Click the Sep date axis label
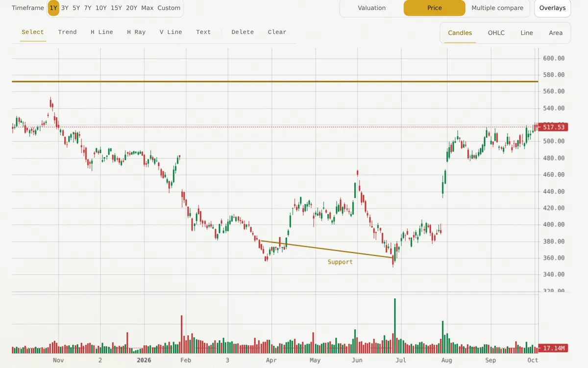The width and height of the screenshot is (588, 368). (x=490, y=360)
